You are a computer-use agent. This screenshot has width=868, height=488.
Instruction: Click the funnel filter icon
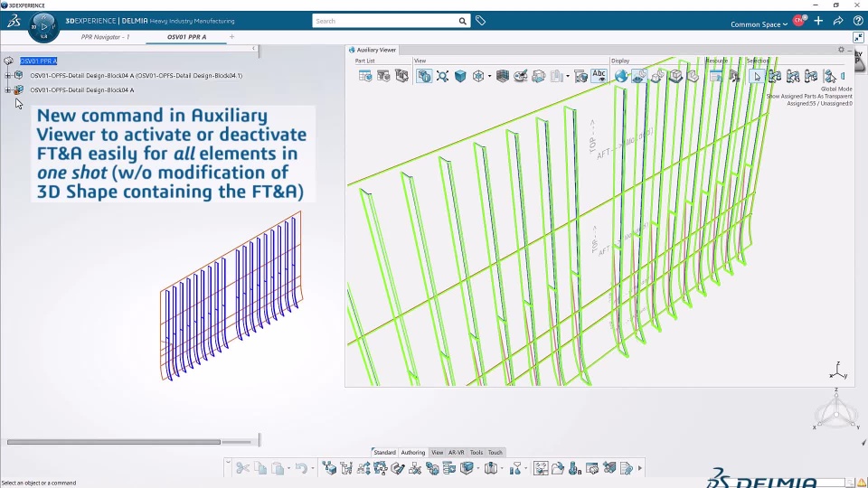coord(515,469)
